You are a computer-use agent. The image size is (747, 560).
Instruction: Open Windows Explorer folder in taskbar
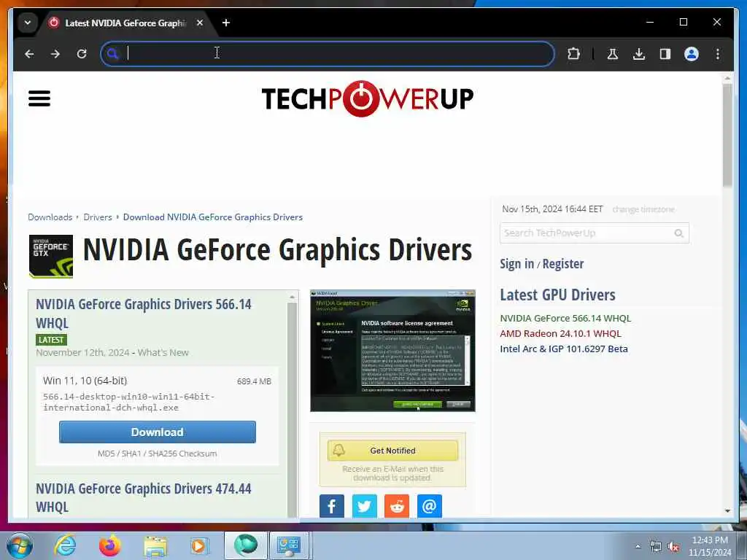coord(155,546)
